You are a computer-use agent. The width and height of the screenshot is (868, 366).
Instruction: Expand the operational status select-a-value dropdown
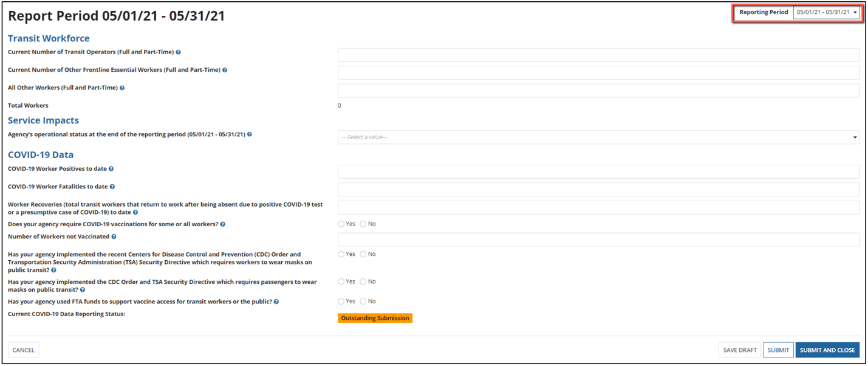pyautogui.click(x=598, y=137)
